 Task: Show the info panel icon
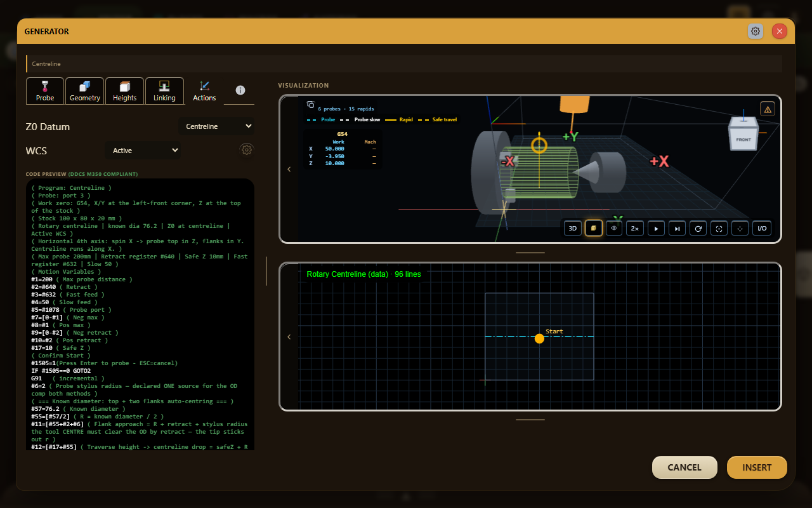point(240,90)
